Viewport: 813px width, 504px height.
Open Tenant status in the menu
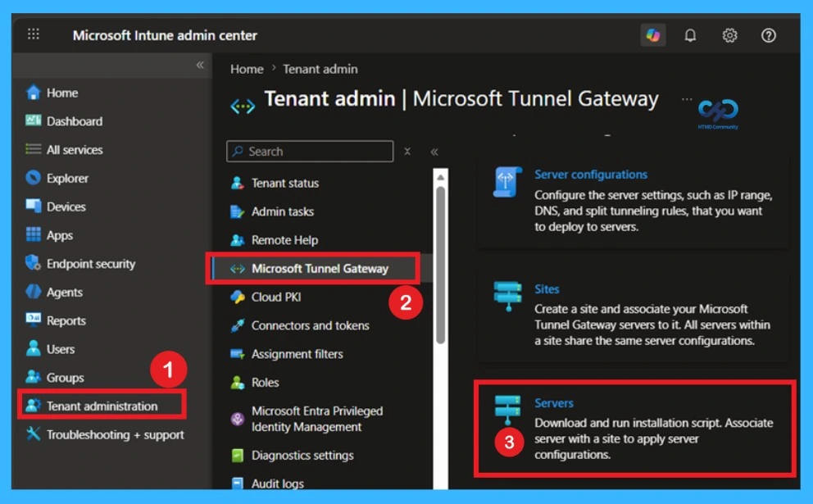point(284,183)
